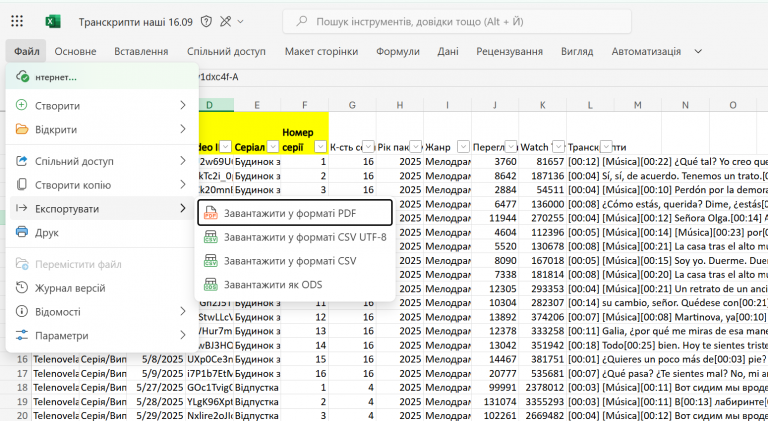Viewport: 768px width, 421px height.
Task: Select Створити копію menu entry
Action: 102,185
